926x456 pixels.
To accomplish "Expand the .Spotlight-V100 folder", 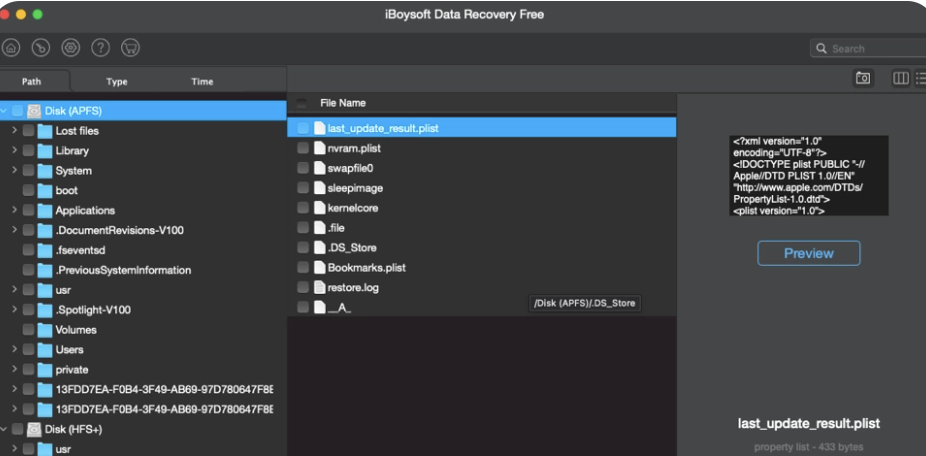I will coord(14,310).
